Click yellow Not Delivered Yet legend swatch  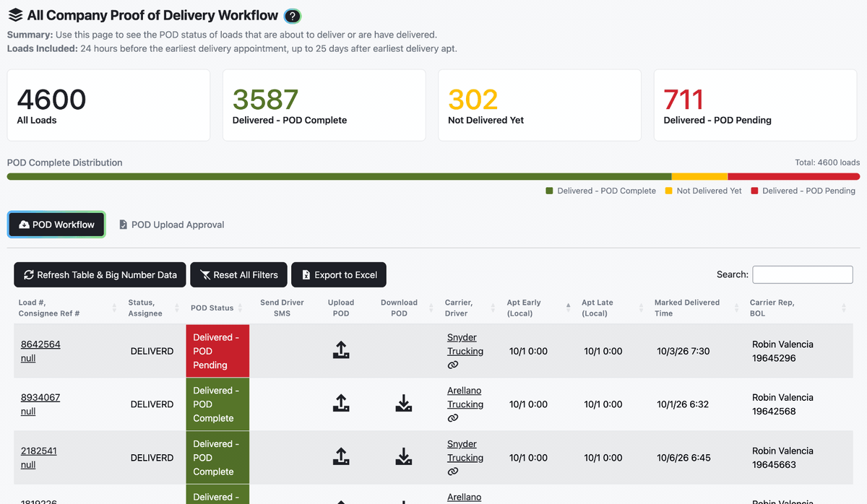668,191
